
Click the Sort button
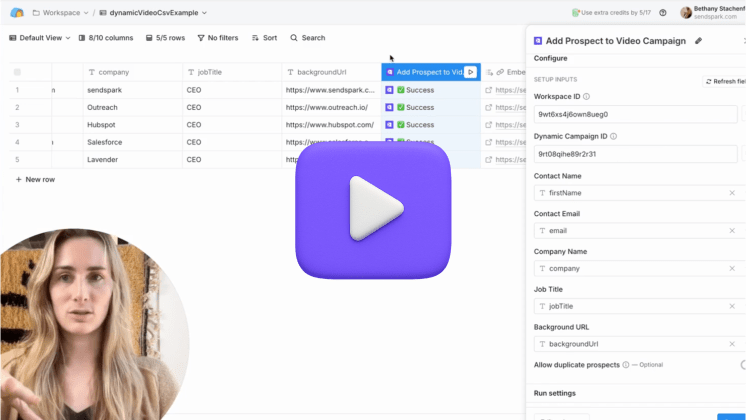tap(265, 38)
